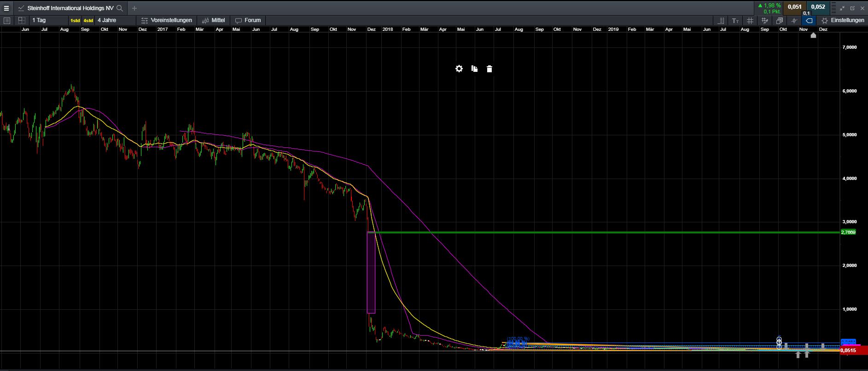Add a new chart tab with plus

[x=134, y=8]
